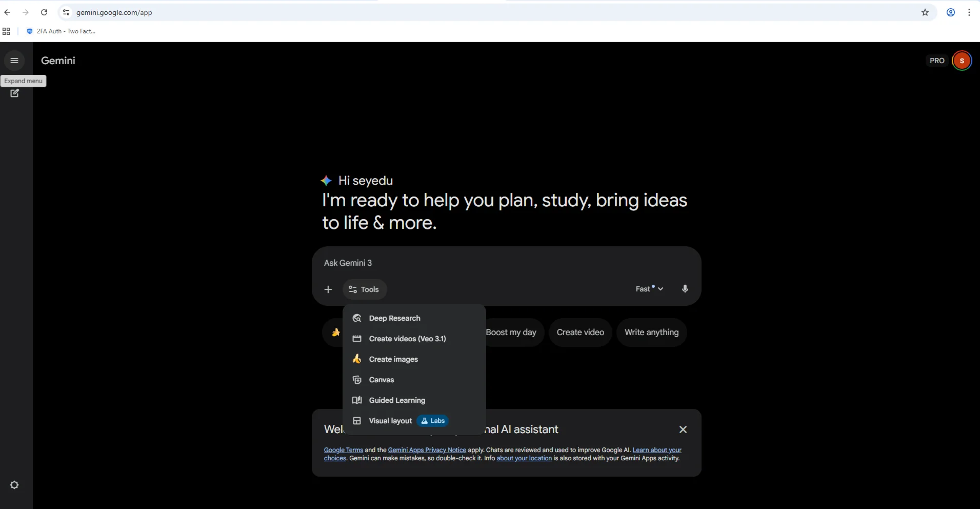Image resolution: width=980 pixels, height=509 pixels.
Task: Toggle the sidebar with the hamburger menu
Action: click(x=14, y=61)
